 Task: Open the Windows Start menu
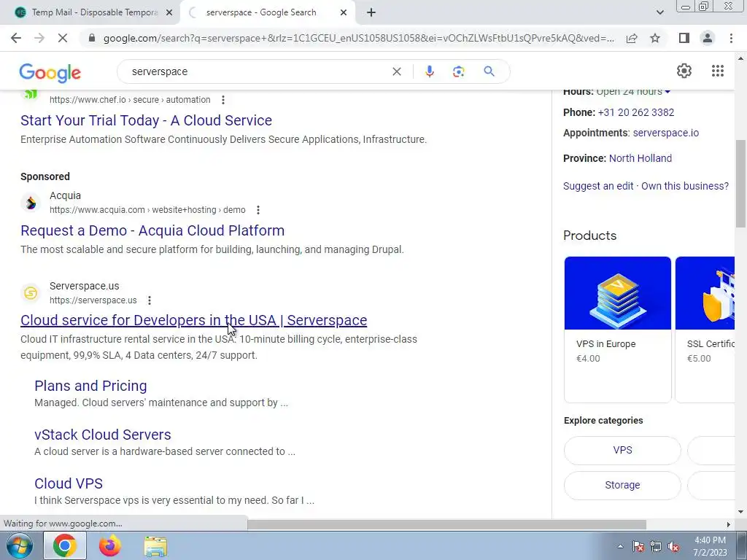(x=19, y=545)
